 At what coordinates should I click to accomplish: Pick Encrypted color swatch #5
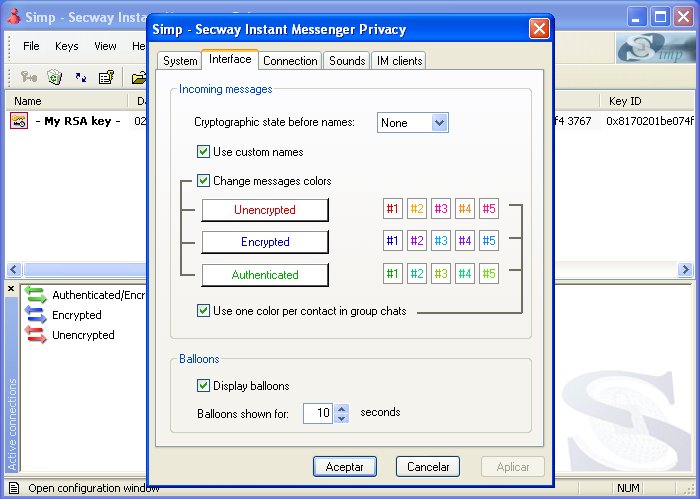[x=489, y=241]
